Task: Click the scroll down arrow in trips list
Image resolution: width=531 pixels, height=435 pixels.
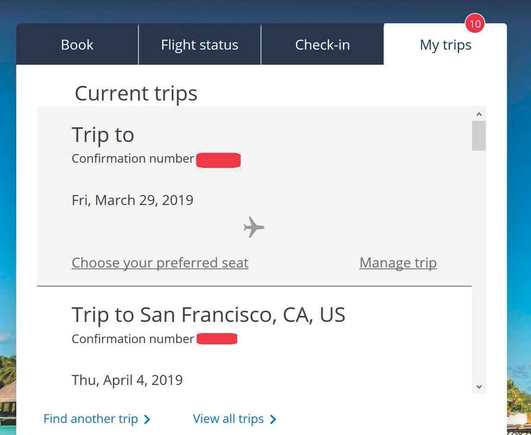Action: click(479, 387)
